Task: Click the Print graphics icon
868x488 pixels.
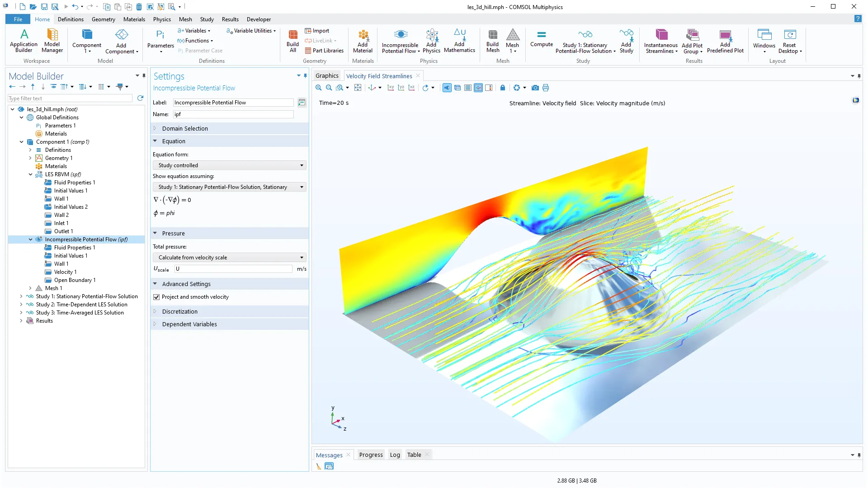Action: [546, 88]
